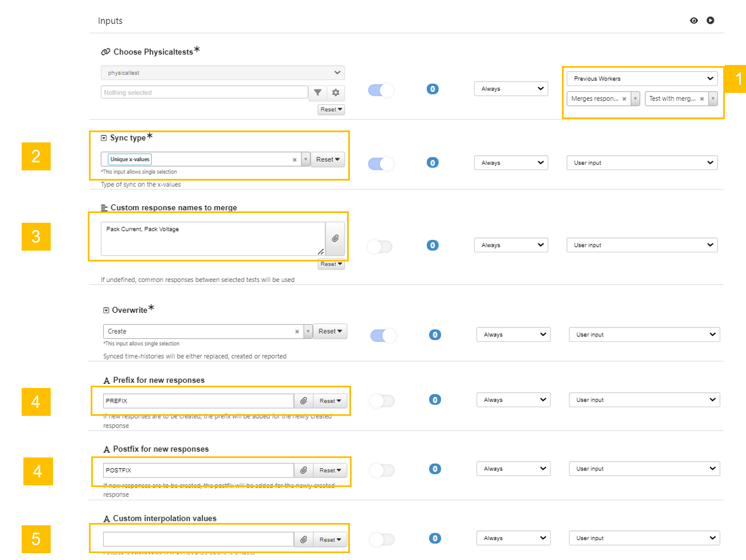Open the physicaltest dropdown
The image size is (746, 560).
click(x=223, y=73)
